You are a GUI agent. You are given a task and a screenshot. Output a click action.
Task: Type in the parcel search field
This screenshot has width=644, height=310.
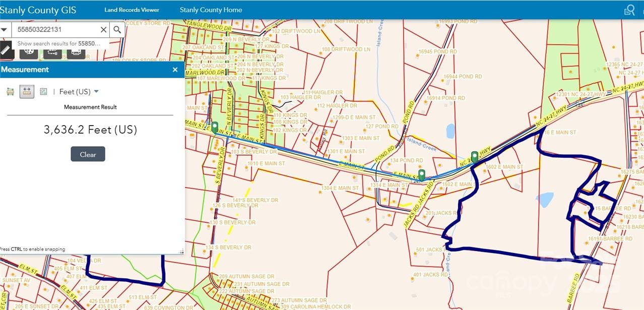click(56, 30)
